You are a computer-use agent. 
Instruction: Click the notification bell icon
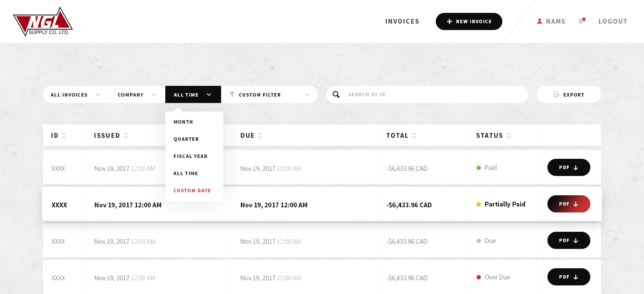tap(581, 21)
